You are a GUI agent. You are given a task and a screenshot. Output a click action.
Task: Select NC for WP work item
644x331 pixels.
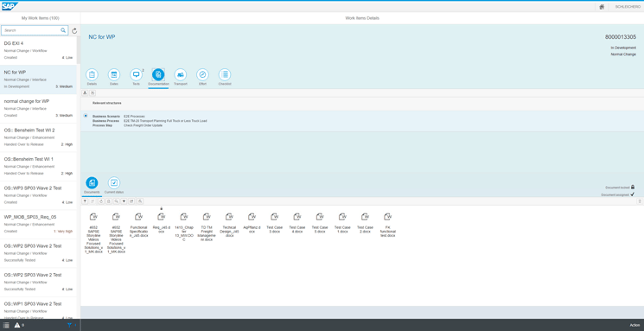[x=38, y=80]
